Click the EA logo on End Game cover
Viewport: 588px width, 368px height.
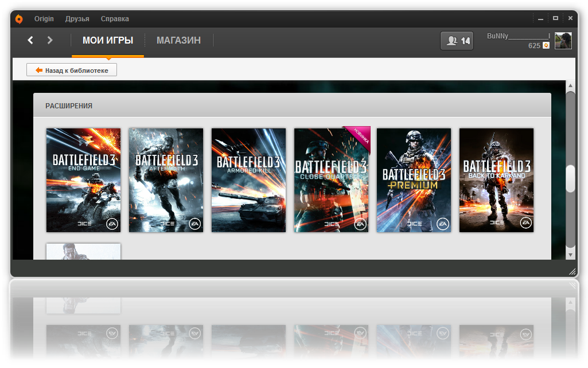(112, 224)
